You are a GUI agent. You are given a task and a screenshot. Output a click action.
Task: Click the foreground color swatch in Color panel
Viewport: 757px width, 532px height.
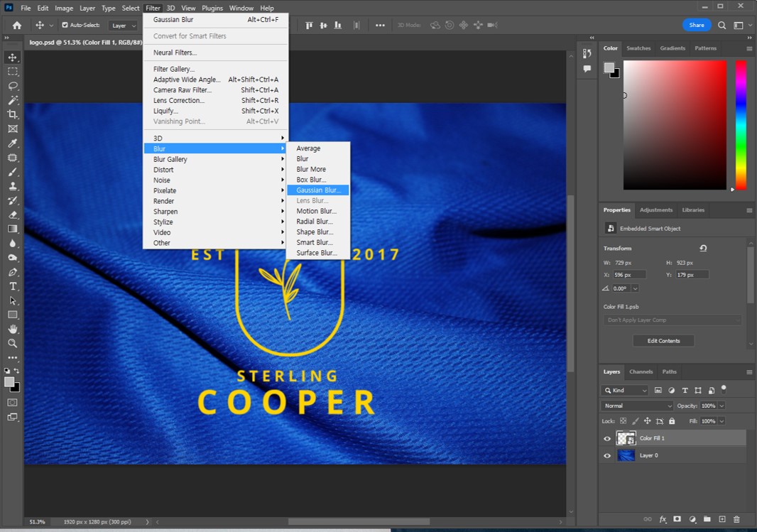click(x=609, y=67)
